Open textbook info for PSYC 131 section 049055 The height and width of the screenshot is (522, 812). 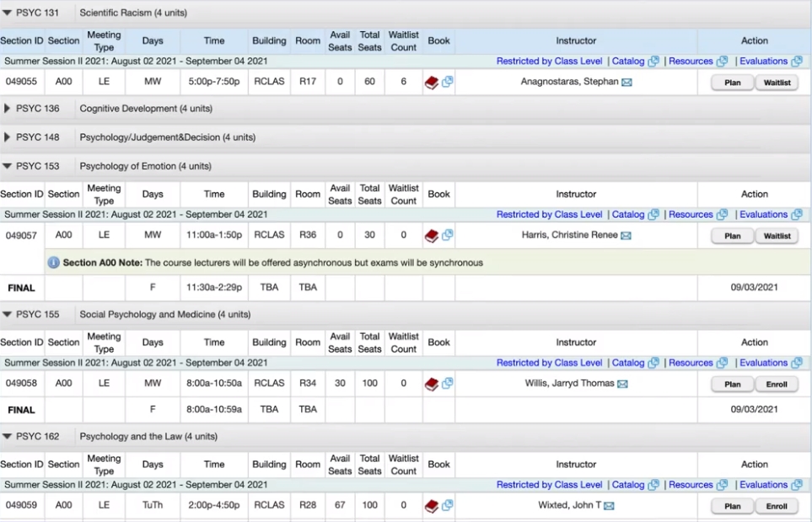coord(432,83)
